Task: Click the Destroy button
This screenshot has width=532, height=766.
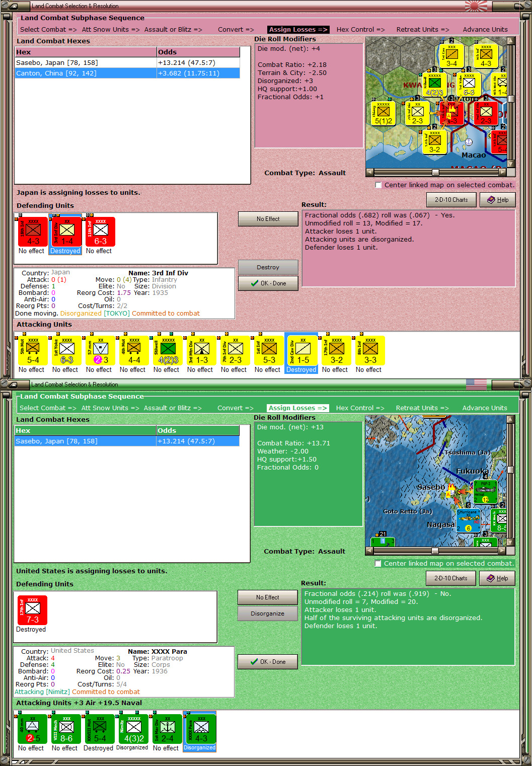Action: pos(268,267)
